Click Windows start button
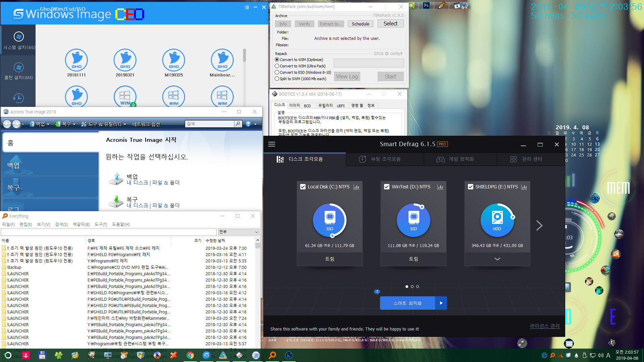The width and height of the screenshot is (644, 362). pos(8,355)
